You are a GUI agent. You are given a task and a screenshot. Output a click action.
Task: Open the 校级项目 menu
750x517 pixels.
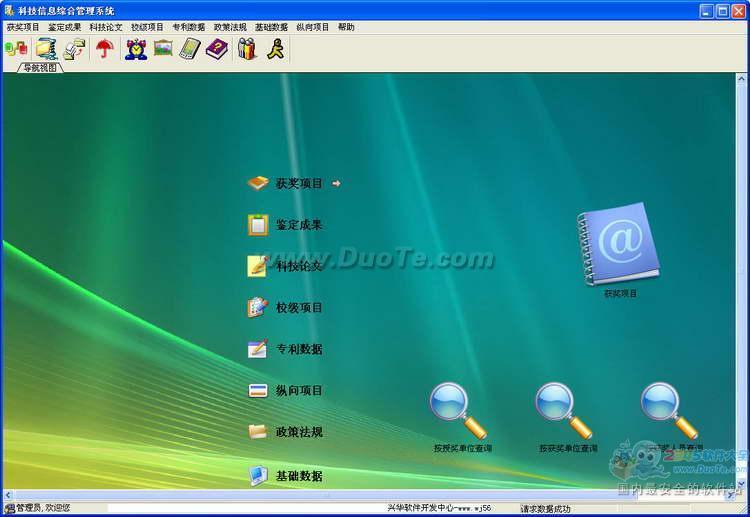[147, 27]
